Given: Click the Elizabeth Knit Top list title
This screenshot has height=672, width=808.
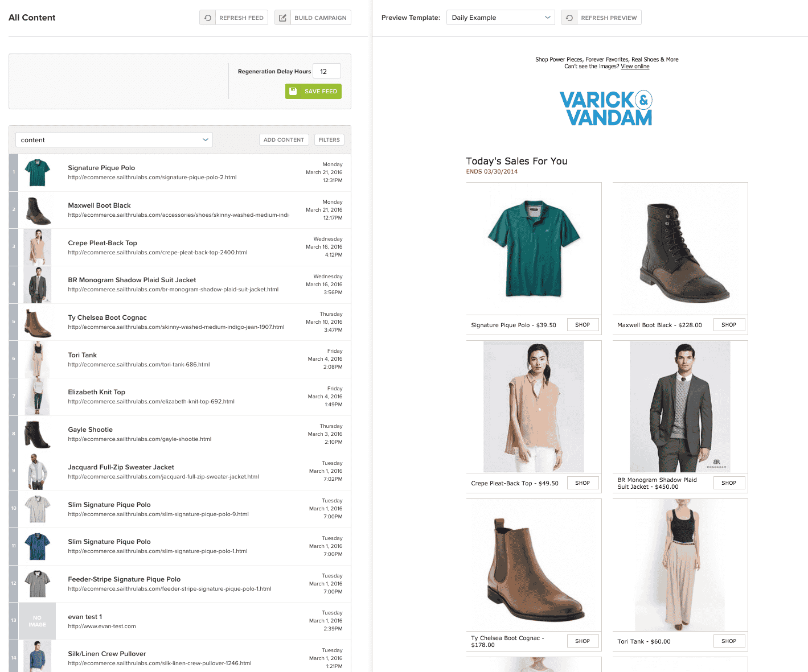Looking at the screenshot, I should pos(96,392).
